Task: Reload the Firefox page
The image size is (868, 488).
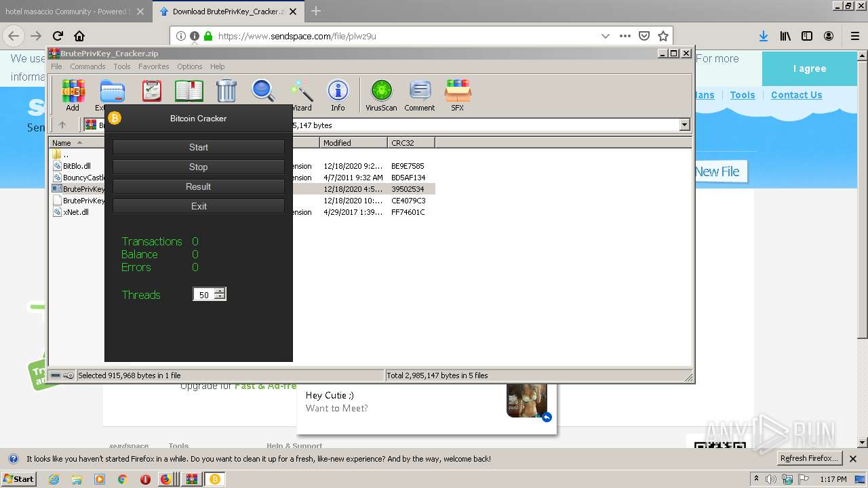Action: click(58, 36)
